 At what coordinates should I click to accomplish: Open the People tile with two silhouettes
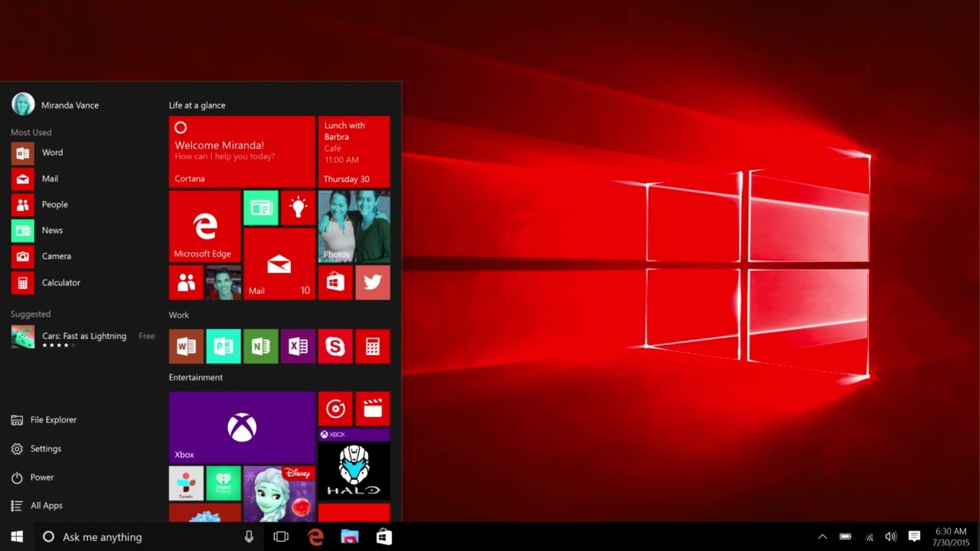pos(186,282)
